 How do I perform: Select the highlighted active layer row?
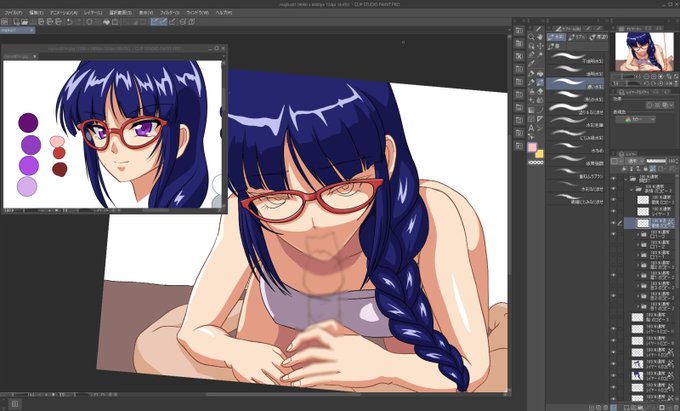[x=649, y=223]
